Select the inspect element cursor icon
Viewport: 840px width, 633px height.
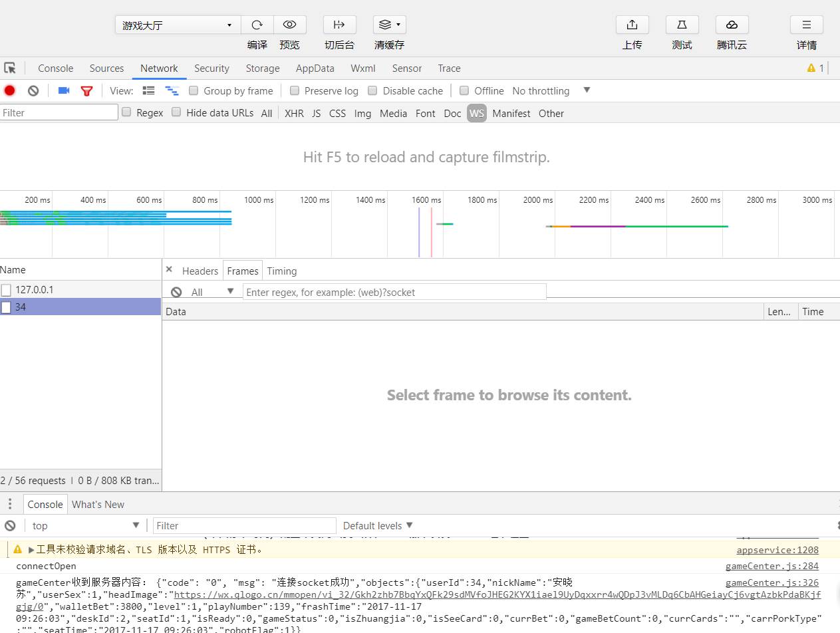(x=10, y=68)
